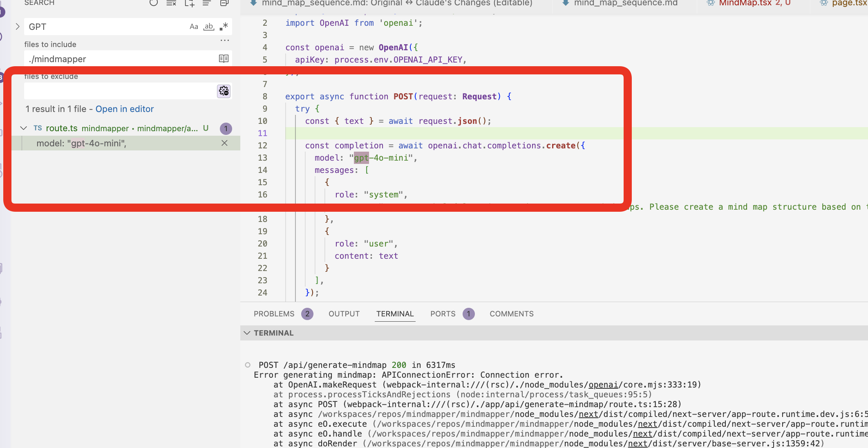Viewport: 868px width, 448px height.
Task: Toggle Match Case in search box
Action: click(x=194, y=27)
